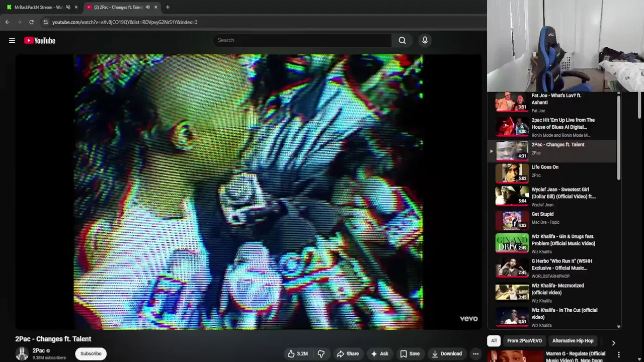Start voice search with microphone icon

(x=425, y=40)
